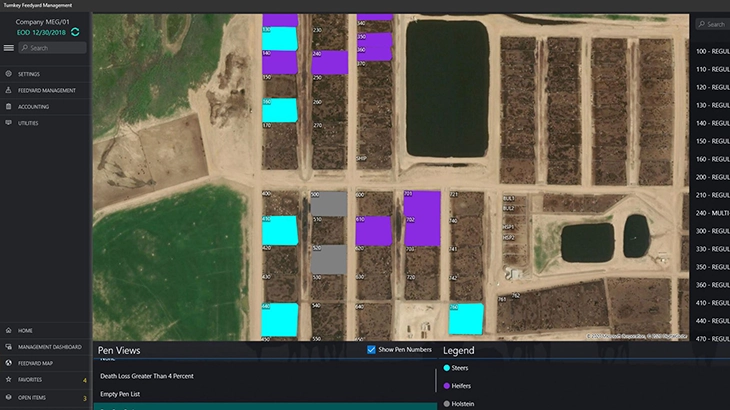Click the refresh icon beside EOD date
Viewport: 730px width, 410px height.
click(74, 32)
